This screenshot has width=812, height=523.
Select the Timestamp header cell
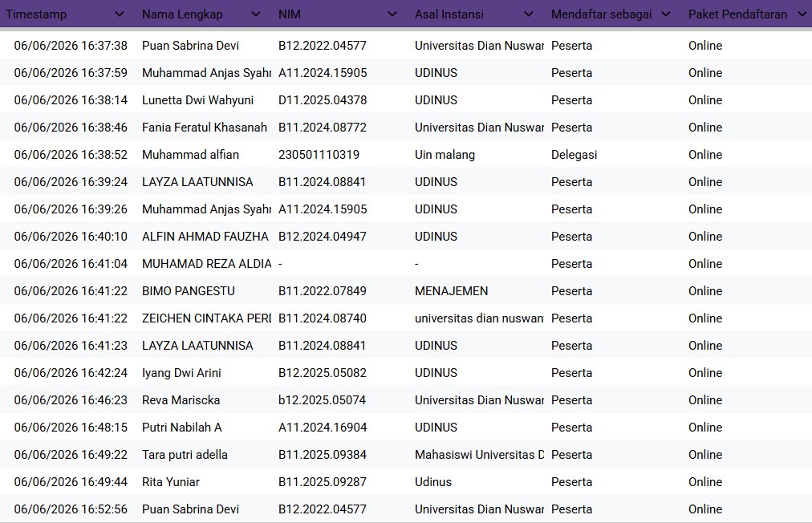pos(68,14)
